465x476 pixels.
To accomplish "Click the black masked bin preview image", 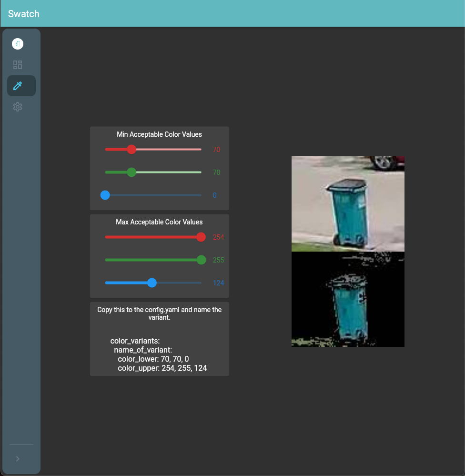I will point(348,299).
